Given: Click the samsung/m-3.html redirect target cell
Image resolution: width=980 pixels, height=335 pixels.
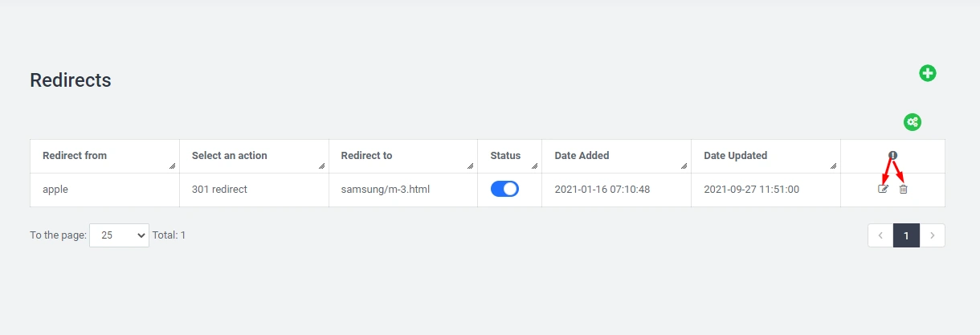Looking at the screenshot, I should tap(385, 190).
